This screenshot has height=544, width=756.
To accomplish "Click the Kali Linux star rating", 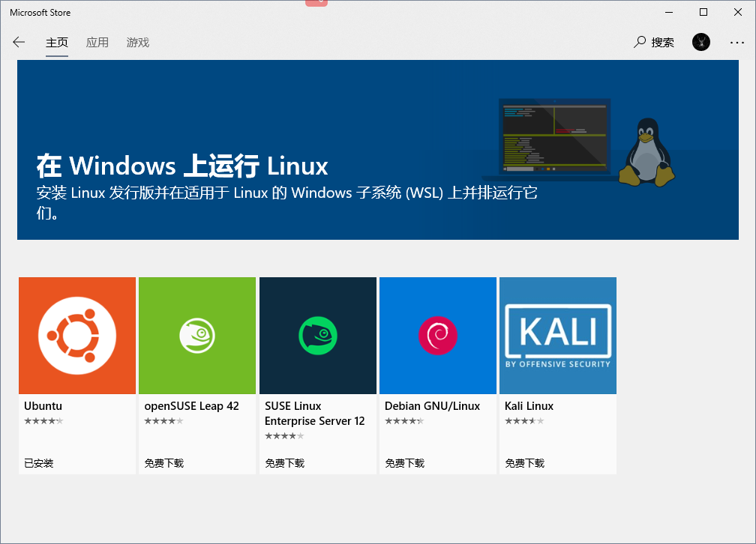I will click(x=524, y=421).
